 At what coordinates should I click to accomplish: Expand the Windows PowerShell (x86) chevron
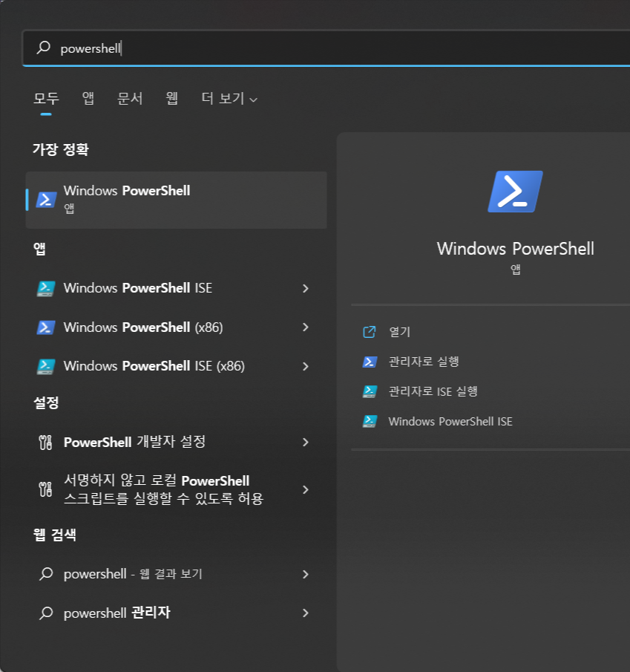pos(306,327)
